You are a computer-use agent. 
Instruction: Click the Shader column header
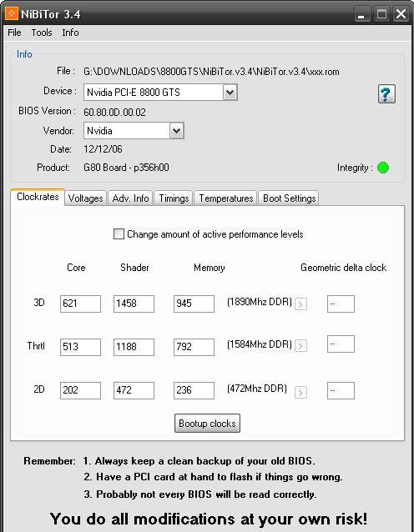(134, 268)
